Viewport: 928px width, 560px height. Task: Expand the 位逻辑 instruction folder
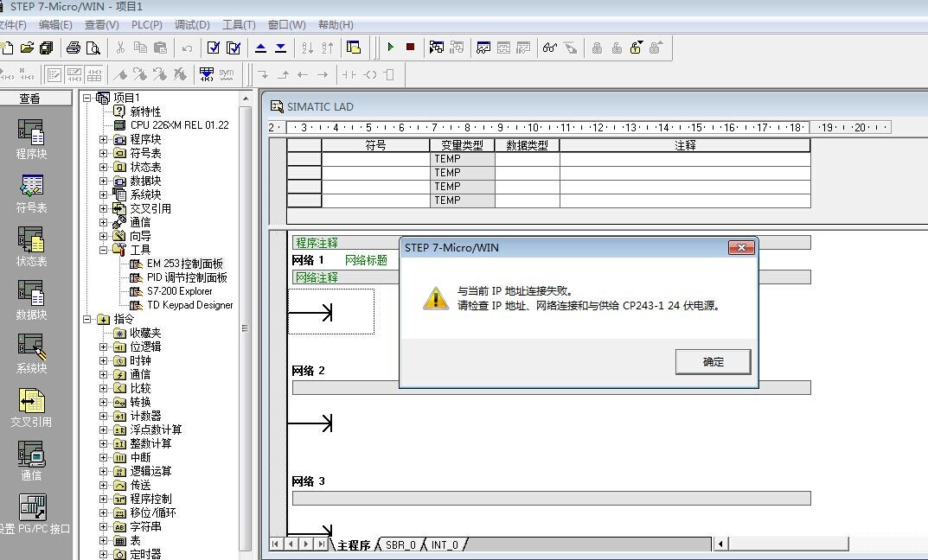[x=104, y=347]
